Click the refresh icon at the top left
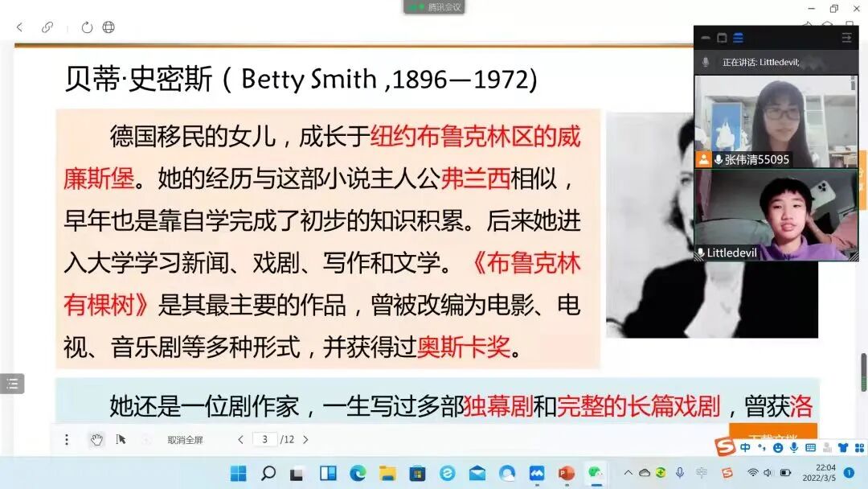This screenshot has height=489, width=868. pos(86,27)
